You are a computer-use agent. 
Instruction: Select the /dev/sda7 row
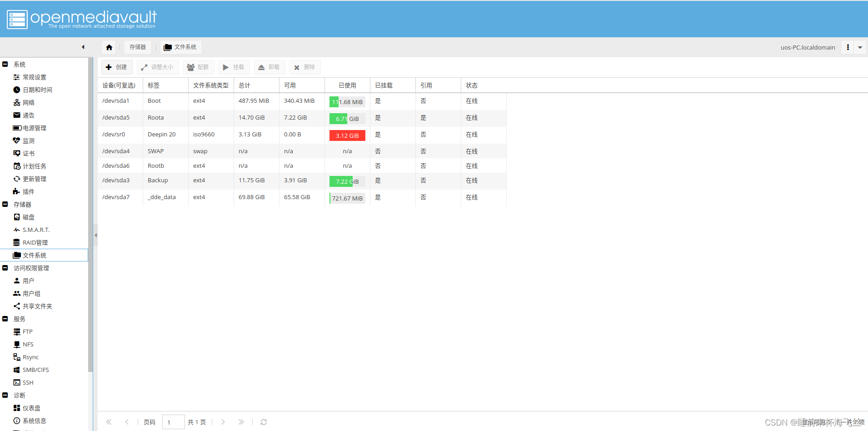pyautogui.click(x=302, y=197)
